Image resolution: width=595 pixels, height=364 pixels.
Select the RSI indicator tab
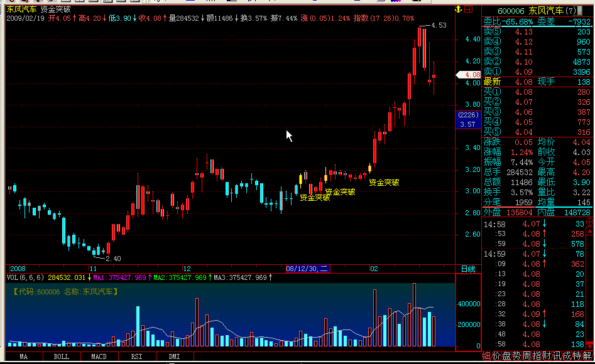(x=136, y=356)
